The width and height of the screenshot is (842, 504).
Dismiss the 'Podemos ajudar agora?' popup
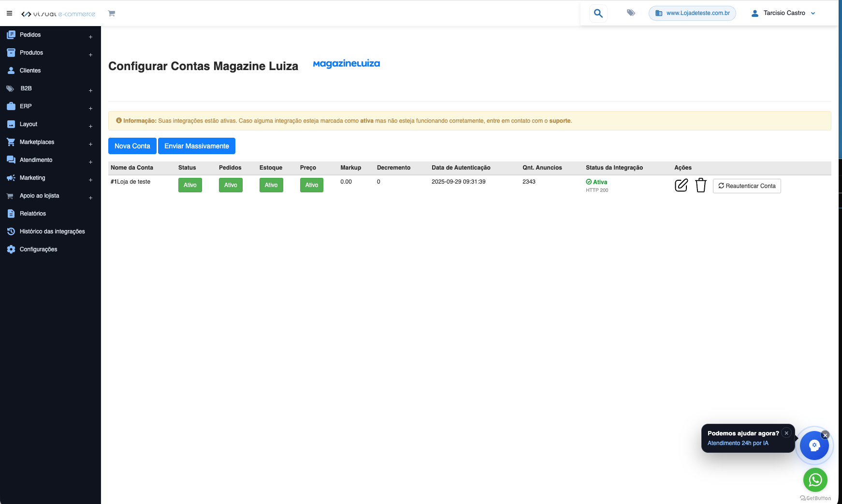pyautogui.click(x=786, y=433)
